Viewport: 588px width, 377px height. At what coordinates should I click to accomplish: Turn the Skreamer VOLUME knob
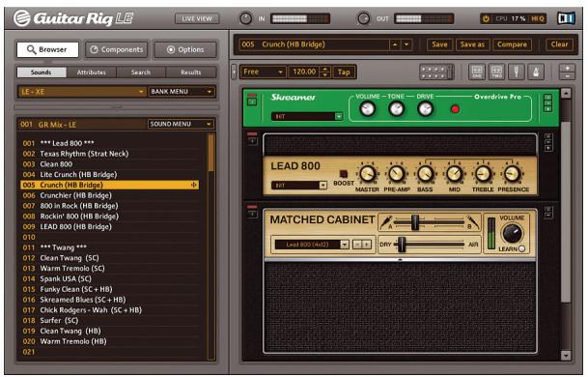[x=367, y=109]
